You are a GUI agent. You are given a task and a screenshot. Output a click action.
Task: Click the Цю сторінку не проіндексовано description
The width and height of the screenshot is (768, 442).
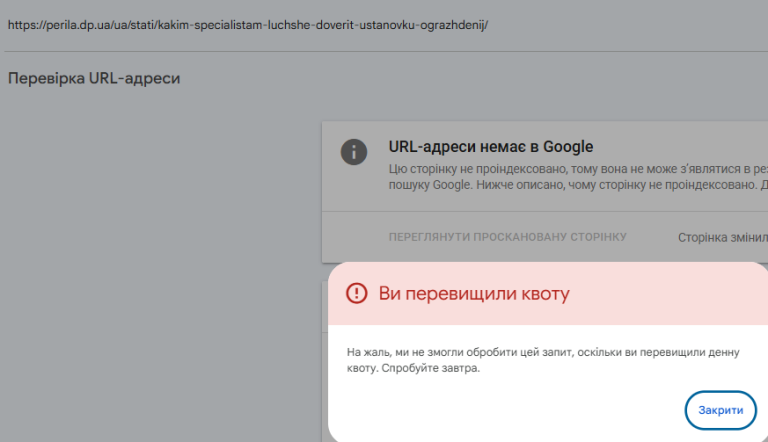tap(578, 177)
